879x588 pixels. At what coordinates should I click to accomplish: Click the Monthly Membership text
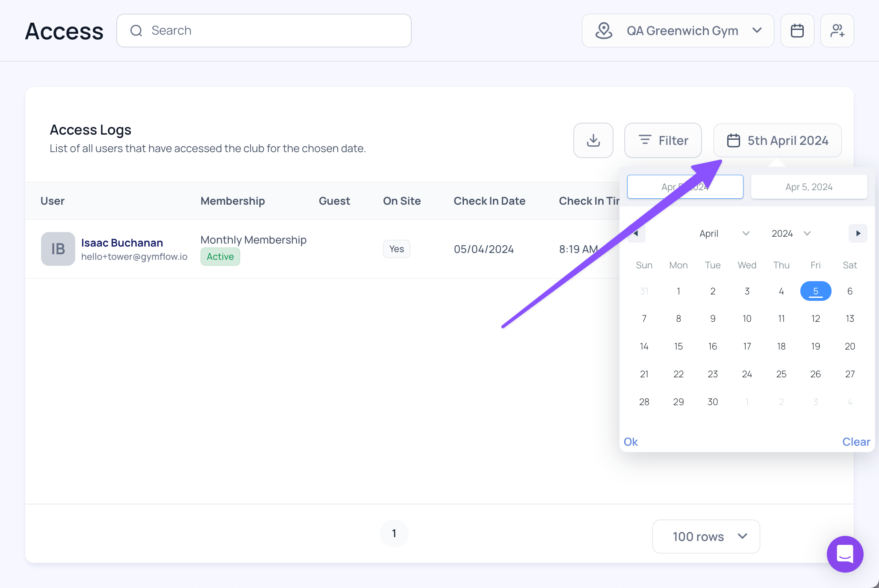[x=254, y=240]
